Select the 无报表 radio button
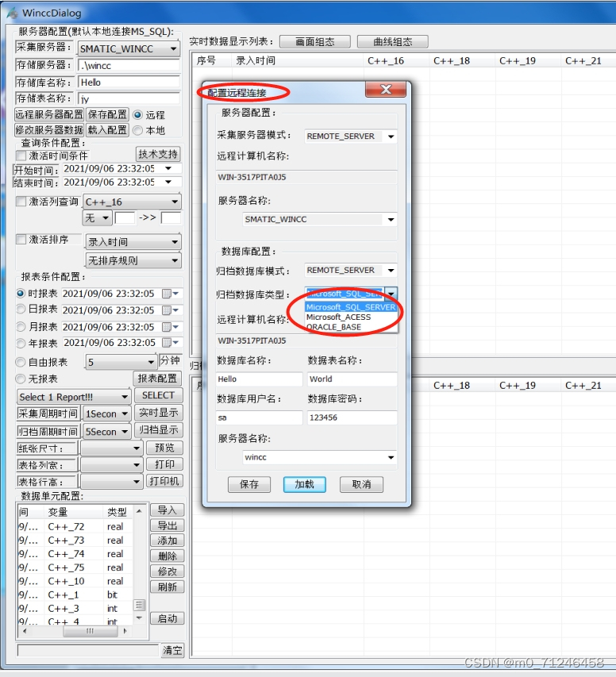Viewport: 616px width, 677px height. click(x=21, y=379)
